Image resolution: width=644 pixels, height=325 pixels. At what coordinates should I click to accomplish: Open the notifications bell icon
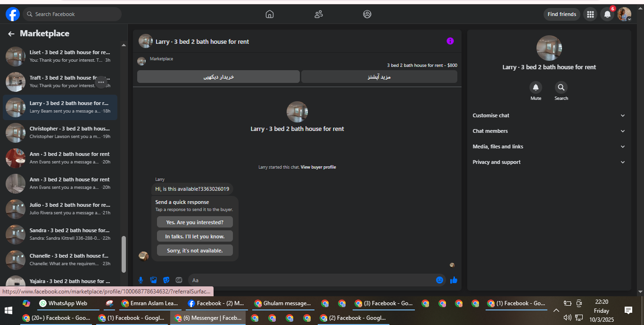point(607,14)
